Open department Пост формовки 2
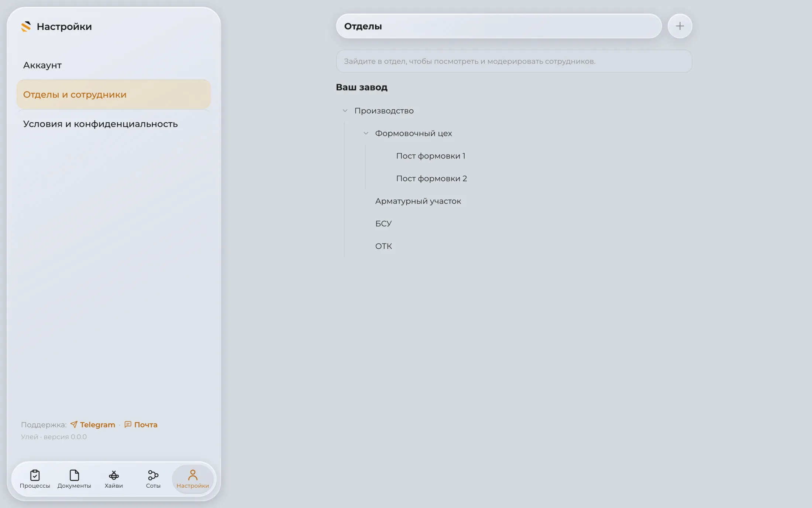812x508 pixels. (431, 178)
